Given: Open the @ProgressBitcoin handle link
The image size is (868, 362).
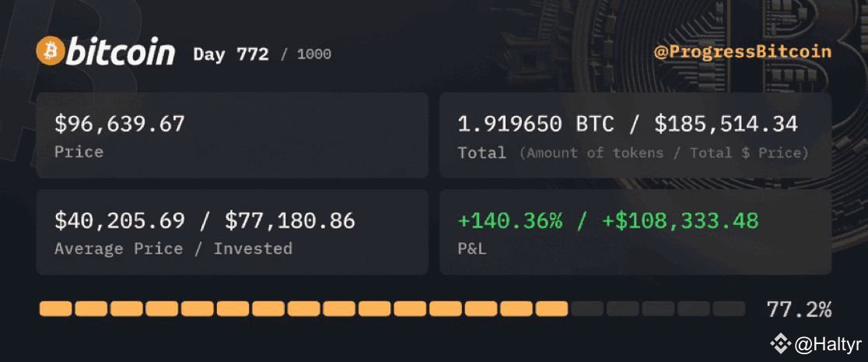Looking at the screenshot, I should tap(742, 52).
